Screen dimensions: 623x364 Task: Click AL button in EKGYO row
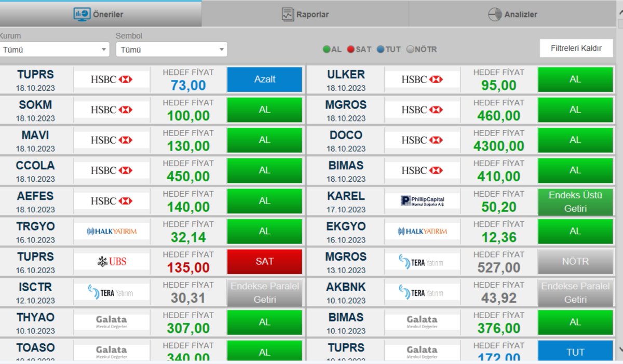tap(575, 231)
